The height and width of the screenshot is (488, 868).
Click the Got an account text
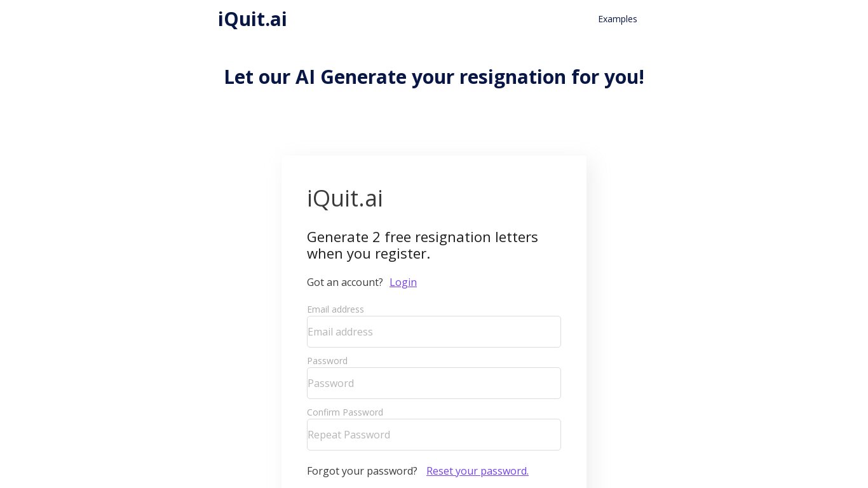[x=344, y=282]
